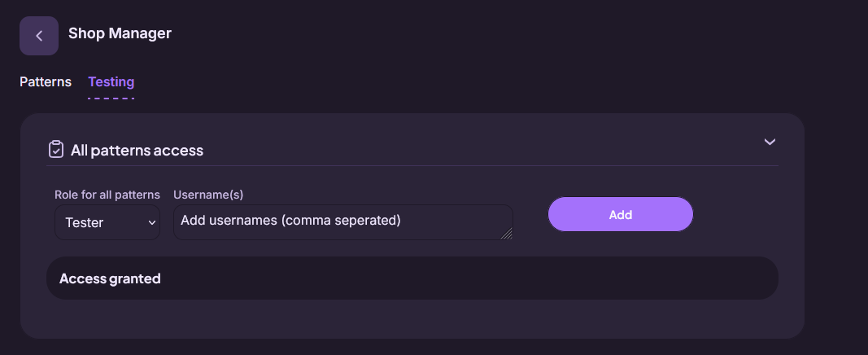Click the Access granted bar
Screen dimensions: 868x355
[412, 278]
